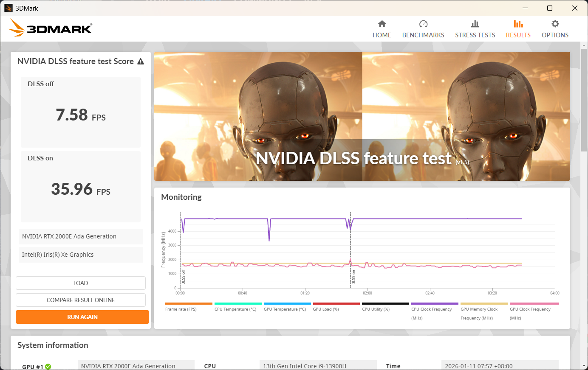Screen dimensions: 588x370
Task: Click the pink GPU Clock Frequency color bar
Action: click(x=534, y=304)
